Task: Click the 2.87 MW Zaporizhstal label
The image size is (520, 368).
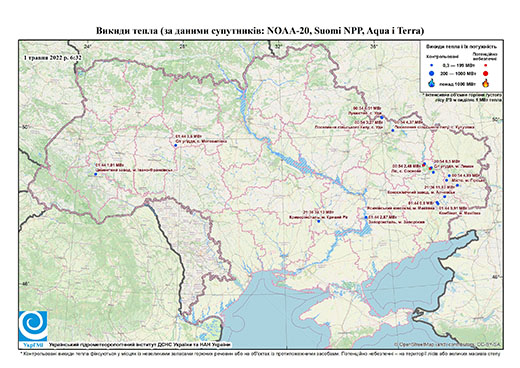Action: click(397, 220)
